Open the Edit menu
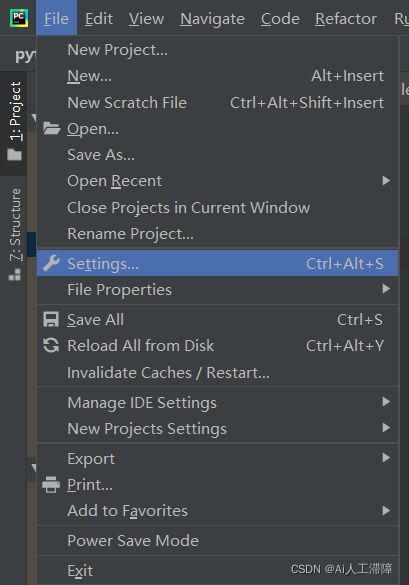 99,18
